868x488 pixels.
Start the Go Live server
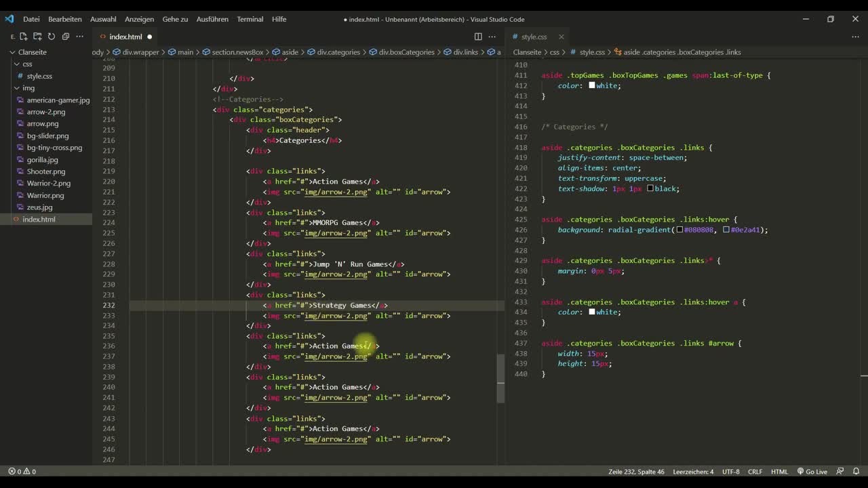(812, 472)
